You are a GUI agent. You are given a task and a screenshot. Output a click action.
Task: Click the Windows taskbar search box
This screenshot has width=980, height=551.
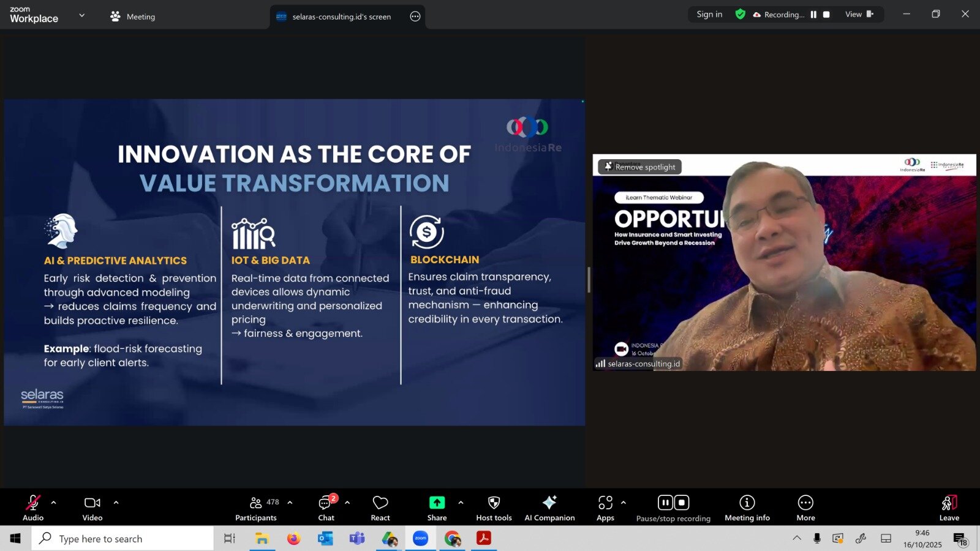123,539
